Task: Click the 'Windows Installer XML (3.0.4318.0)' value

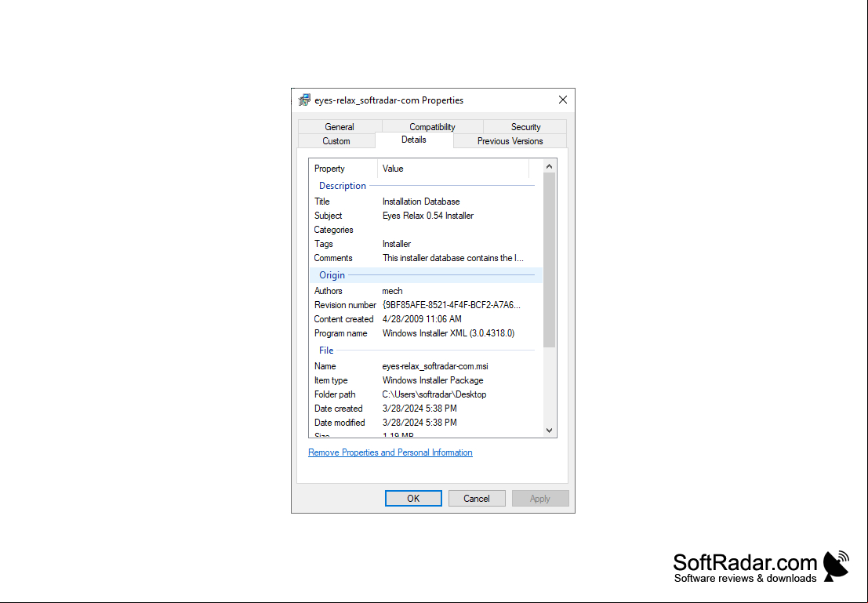Action: 449,333
